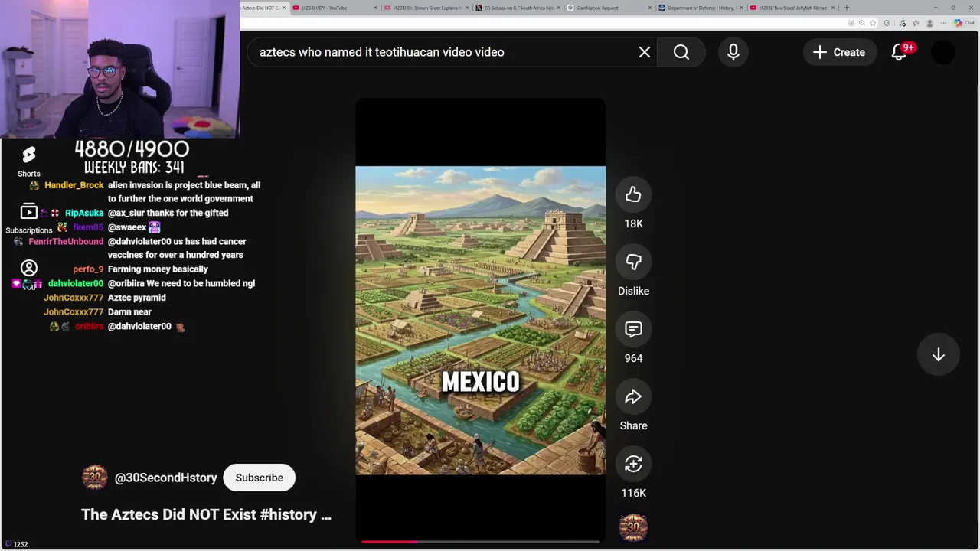Image resolution: width=980 pixels, height=551 pixels.
Task: Clear the search box text
Action: click(x=645, y=52)
